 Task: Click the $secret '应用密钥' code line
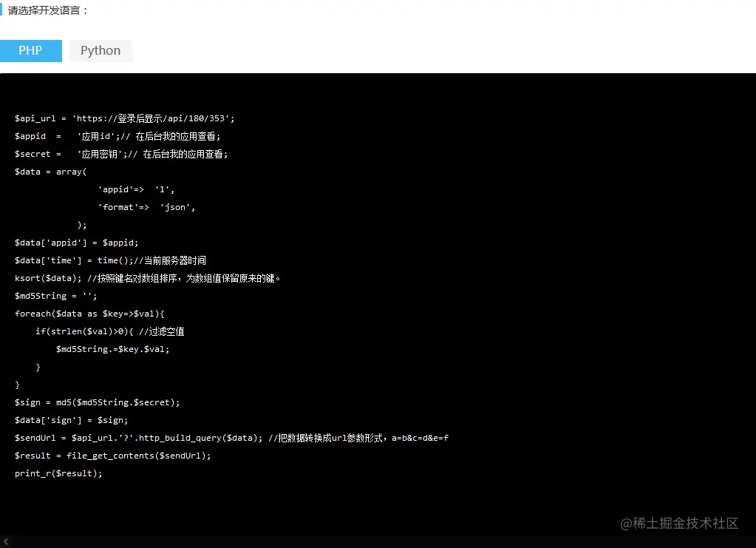coord(121,155)
